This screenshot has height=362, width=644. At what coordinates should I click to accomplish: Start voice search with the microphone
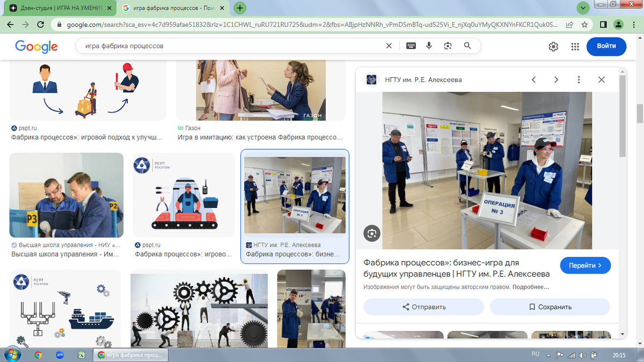(429, 46)
